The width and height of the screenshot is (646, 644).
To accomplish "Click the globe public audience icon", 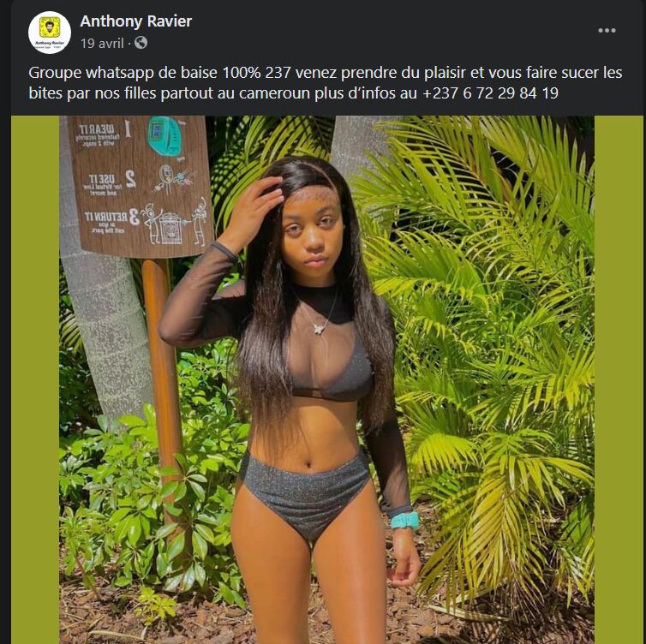I will point(141,43).
